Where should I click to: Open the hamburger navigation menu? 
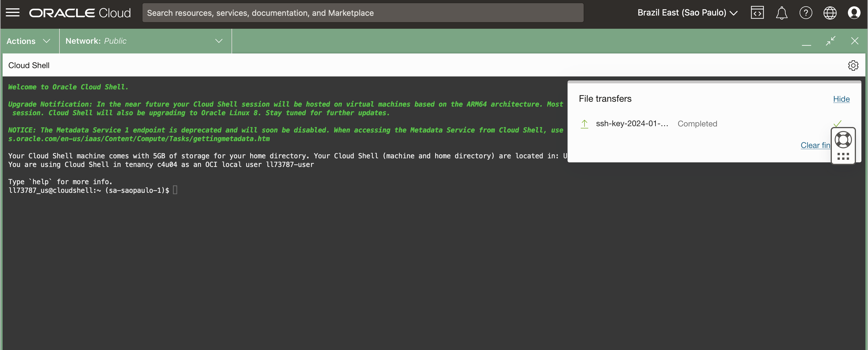pyautogui.click(x=13, y=13)
